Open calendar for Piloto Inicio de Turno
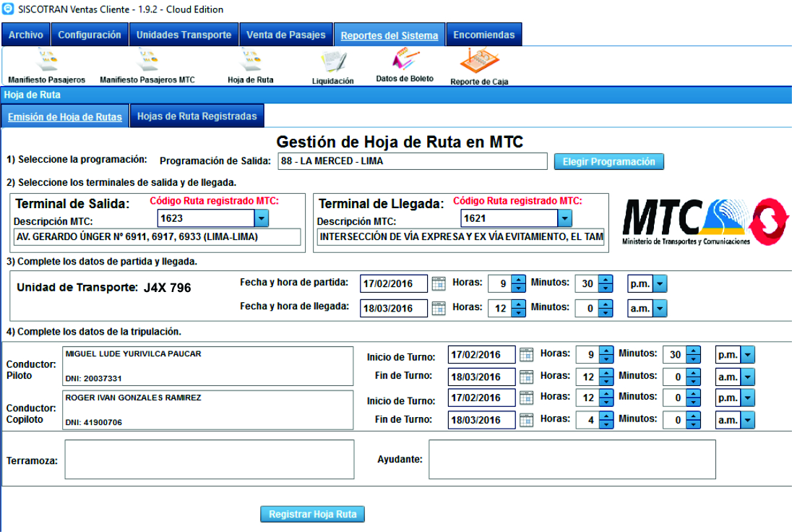This screenshot has width=792, height=532. 526,355
